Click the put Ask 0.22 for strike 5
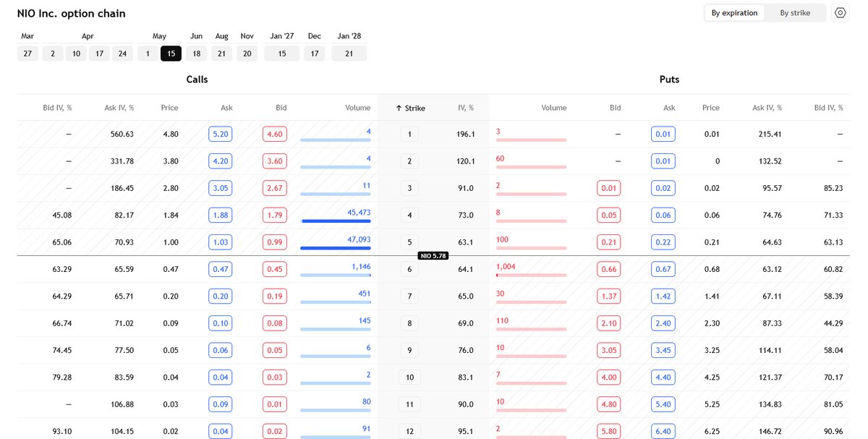The image size is (868, 439). tap(663, 242)
